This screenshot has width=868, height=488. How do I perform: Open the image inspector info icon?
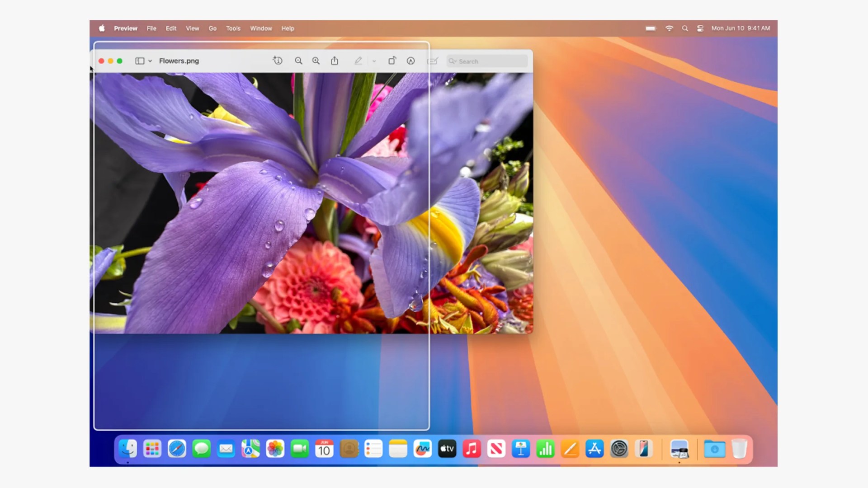tap(278, 61)
